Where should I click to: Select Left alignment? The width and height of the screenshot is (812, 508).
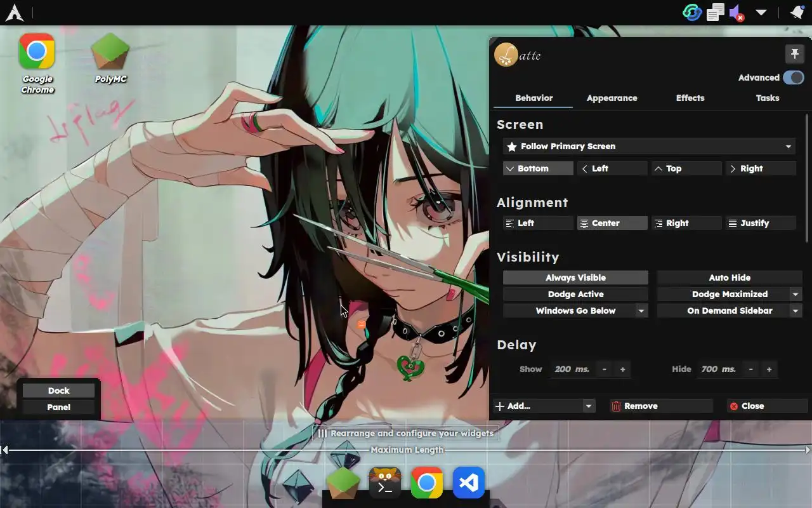tap(538, 223)
